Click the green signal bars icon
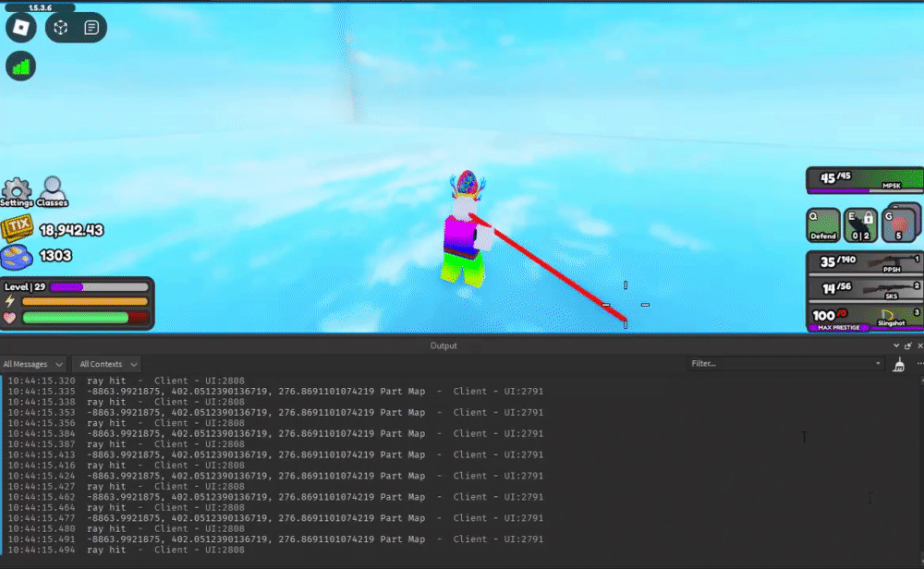This screenshot has height=569, width=924. (20, 66)
